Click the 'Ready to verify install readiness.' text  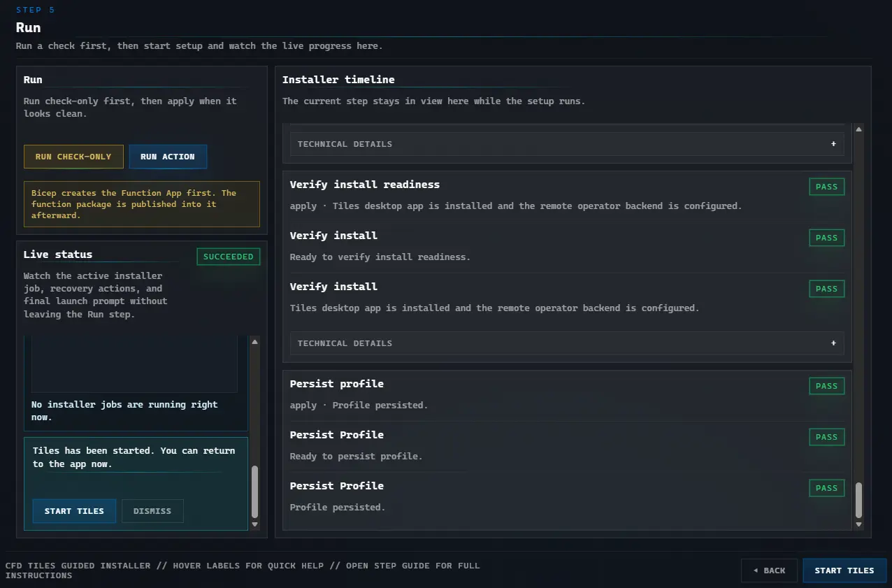tap(380, 257)
